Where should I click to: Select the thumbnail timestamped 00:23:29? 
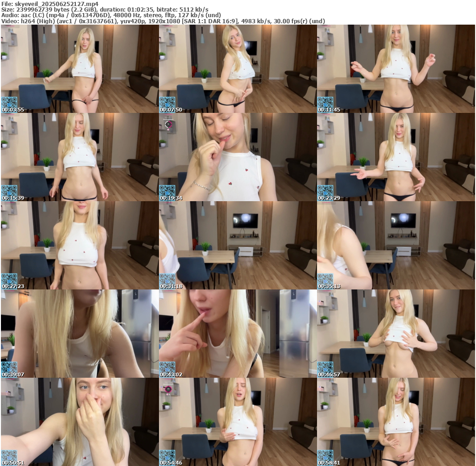tap(396, 157)
